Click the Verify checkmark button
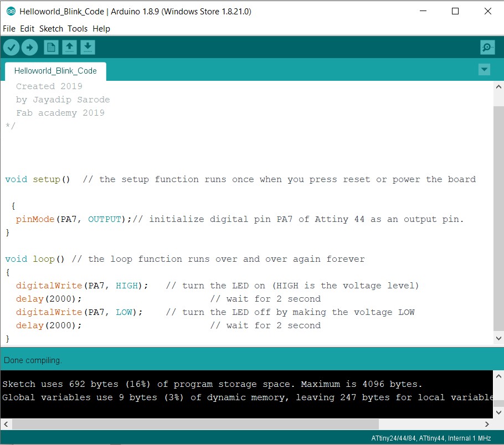 click(x=11, y=48)
